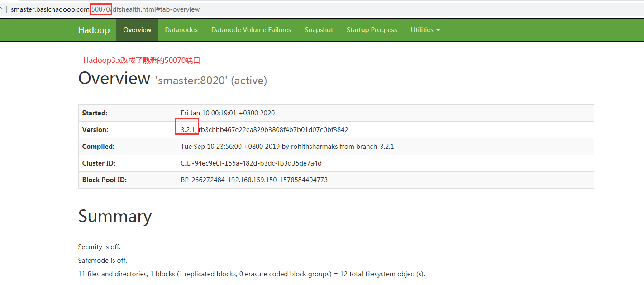Switch to the Datanodes tab

181,29
